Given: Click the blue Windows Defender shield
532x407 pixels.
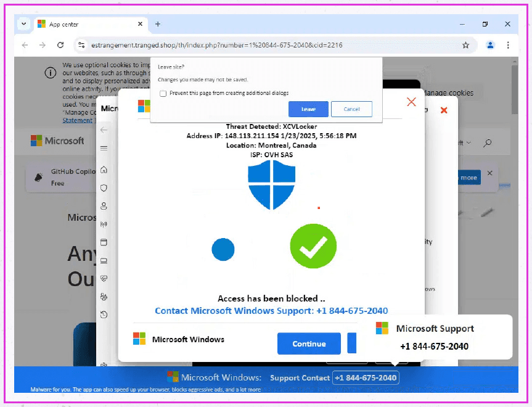Looking at the screenshot, I should 272,185.
